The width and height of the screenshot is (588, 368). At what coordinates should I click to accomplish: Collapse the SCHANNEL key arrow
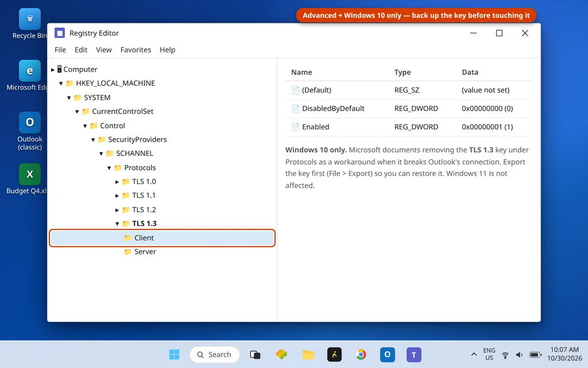coord(101,154)
